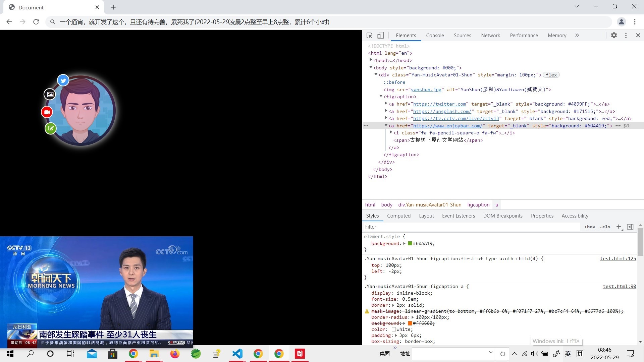Open the Network tab
Viewport: 644px width, 362px height.
coord(490,35)
